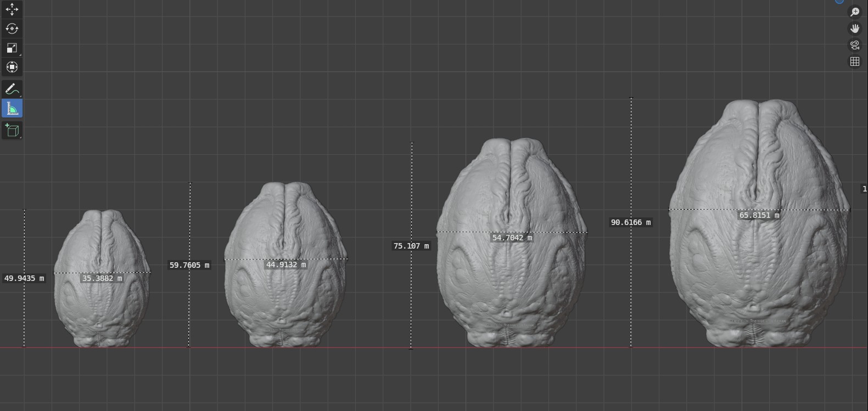Screen dimensions: 868x411
Task: Toggle the camera view icon
Action: [x=855, y=45]
